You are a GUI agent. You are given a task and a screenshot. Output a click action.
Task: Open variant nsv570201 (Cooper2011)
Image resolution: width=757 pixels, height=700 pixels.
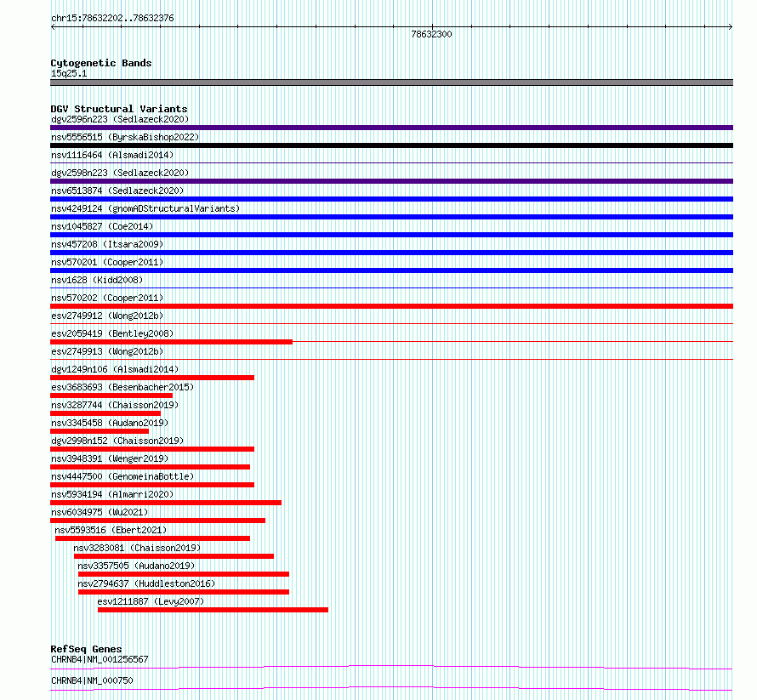(x=107, y=262)
